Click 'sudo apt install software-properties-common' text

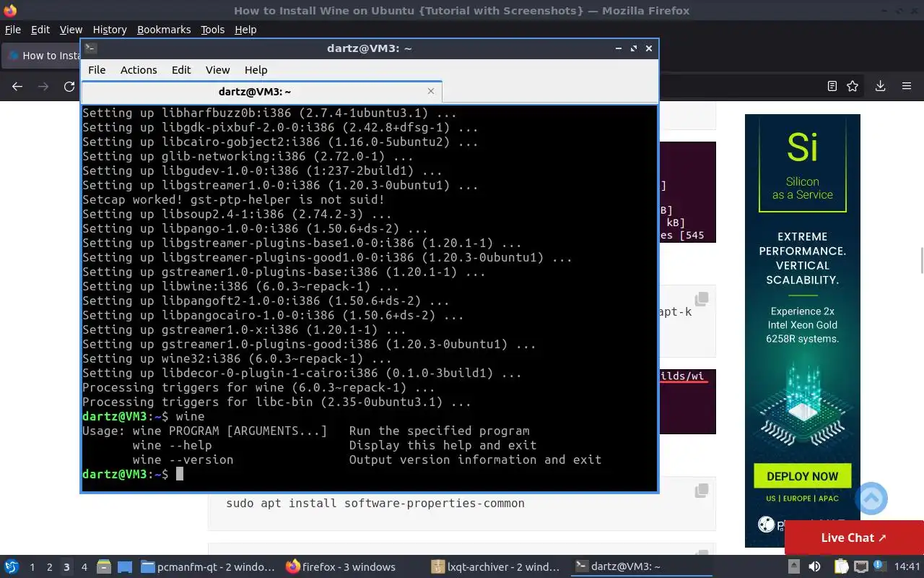375,503
